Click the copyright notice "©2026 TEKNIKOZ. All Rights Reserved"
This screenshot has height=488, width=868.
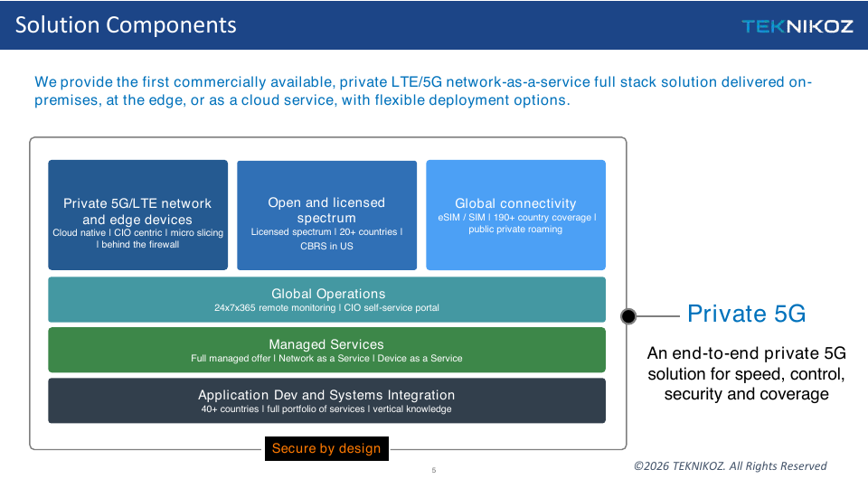point(731,466)
